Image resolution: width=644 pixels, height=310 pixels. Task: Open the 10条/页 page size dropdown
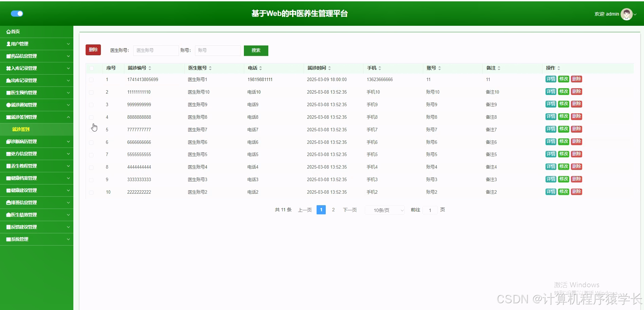pos(384,210)
